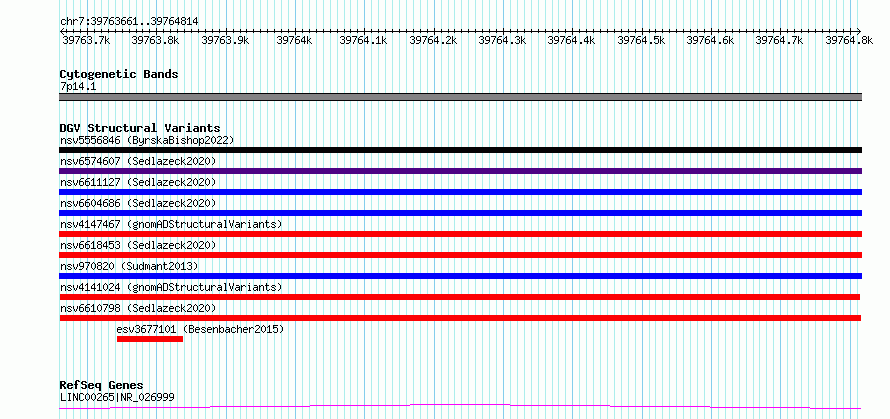Click nsv4141024 (gnomADStructuralVariants) label

[x=171, y=287]
